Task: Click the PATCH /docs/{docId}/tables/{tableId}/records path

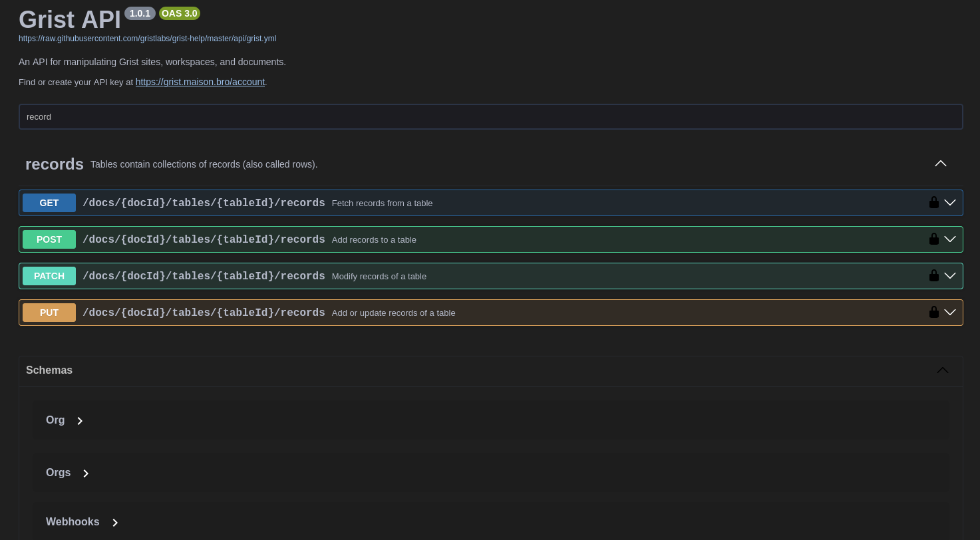Action: point(204,277)
